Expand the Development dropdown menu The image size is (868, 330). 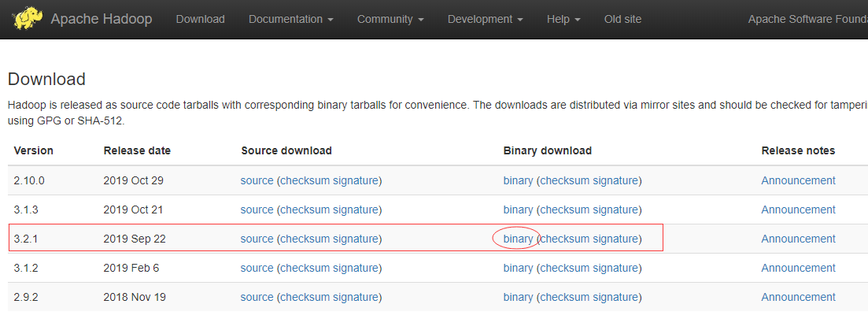(485, 19)
